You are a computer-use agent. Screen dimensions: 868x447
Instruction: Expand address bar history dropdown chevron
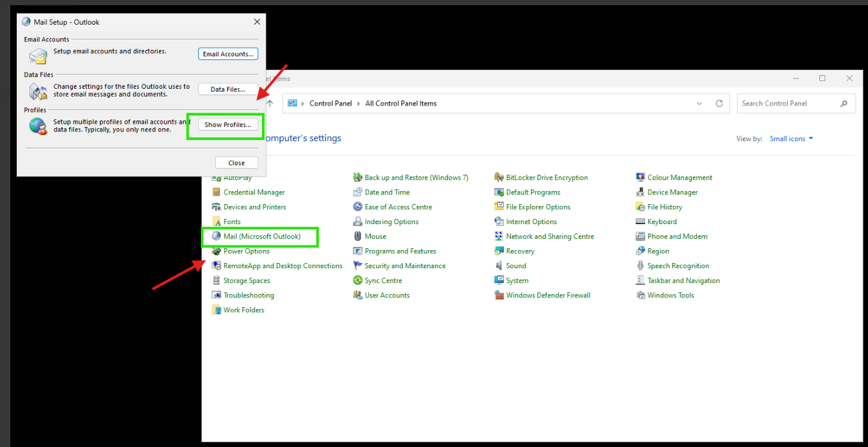[x=699, y=104]
